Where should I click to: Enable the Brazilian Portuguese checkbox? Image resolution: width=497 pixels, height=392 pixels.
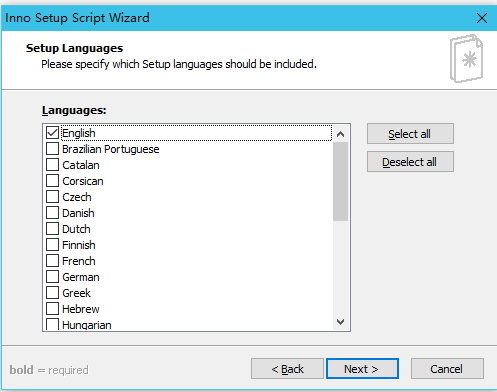click(52, 149)
